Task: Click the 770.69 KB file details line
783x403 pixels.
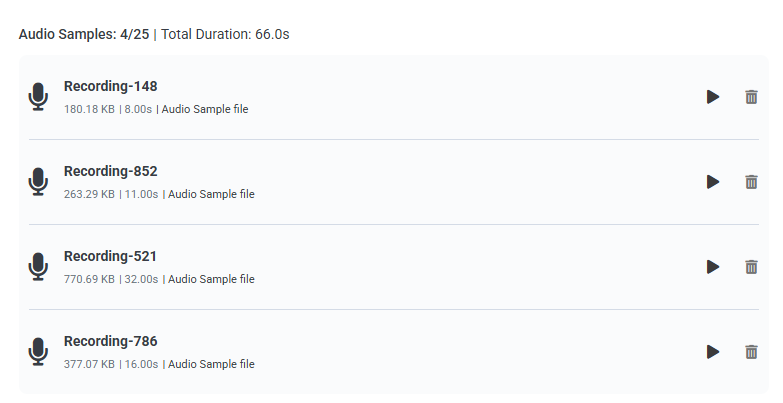Action: 159,279
